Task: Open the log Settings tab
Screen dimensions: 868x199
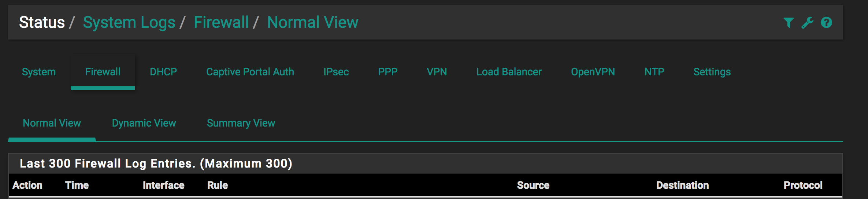Action: click(x=712, y=72)
